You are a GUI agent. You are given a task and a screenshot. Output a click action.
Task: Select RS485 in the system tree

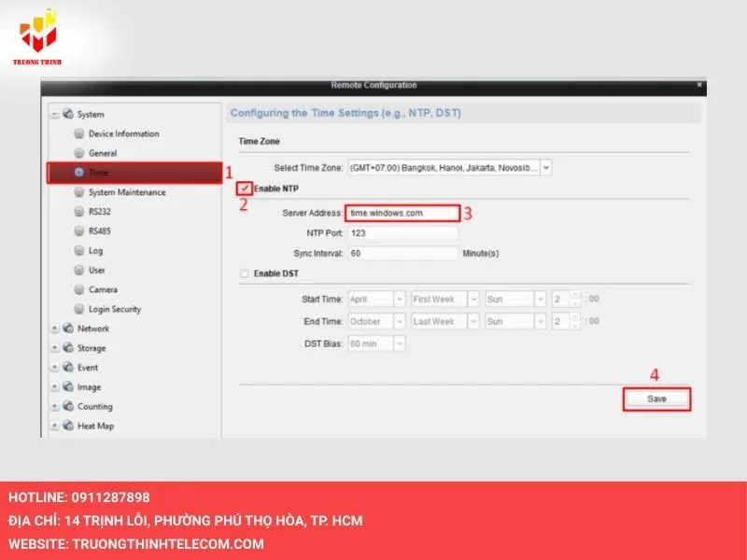[x=100, y=231]
